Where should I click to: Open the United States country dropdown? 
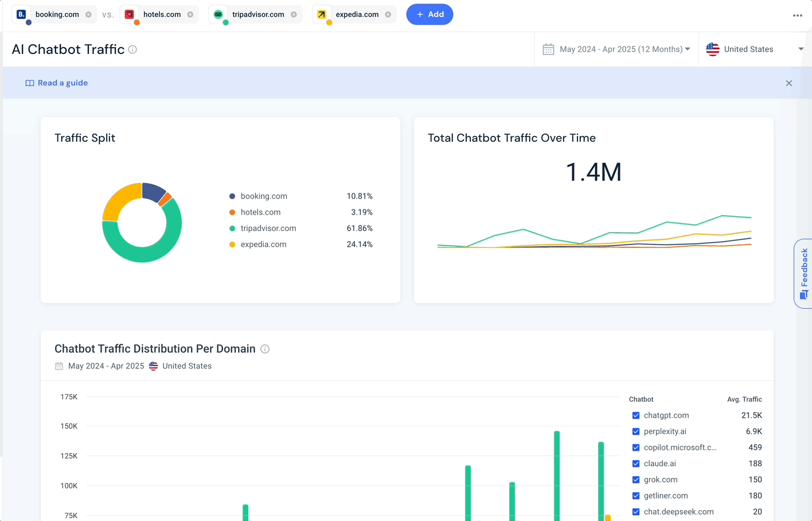(755, 49)
